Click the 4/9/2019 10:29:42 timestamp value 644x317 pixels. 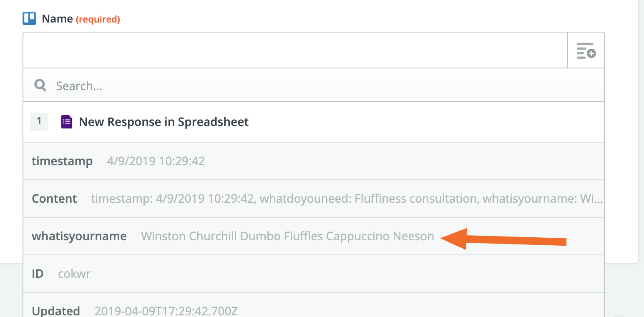coord(156,161)
